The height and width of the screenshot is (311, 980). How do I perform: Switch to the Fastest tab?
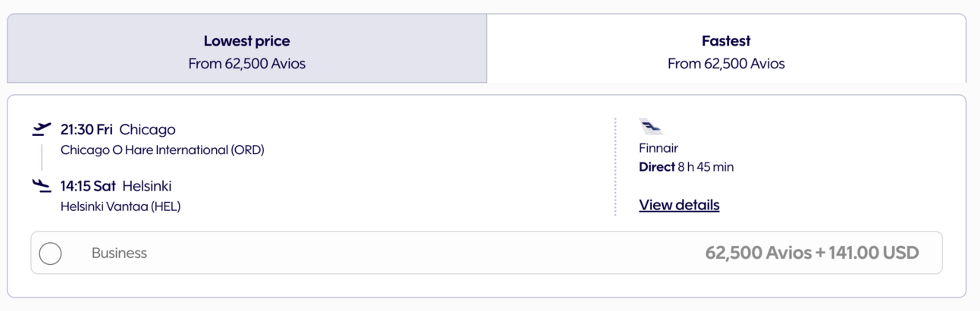click(726, 48)
